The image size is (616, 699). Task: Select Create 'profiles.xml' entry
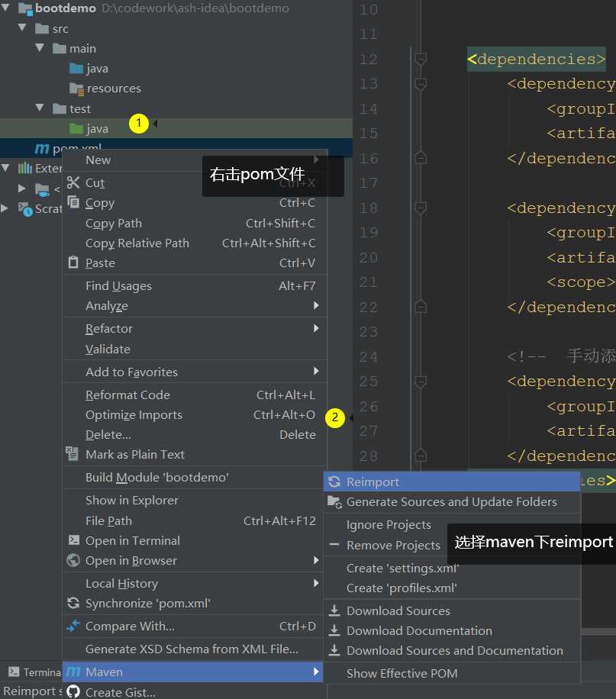tap(452, 588)
